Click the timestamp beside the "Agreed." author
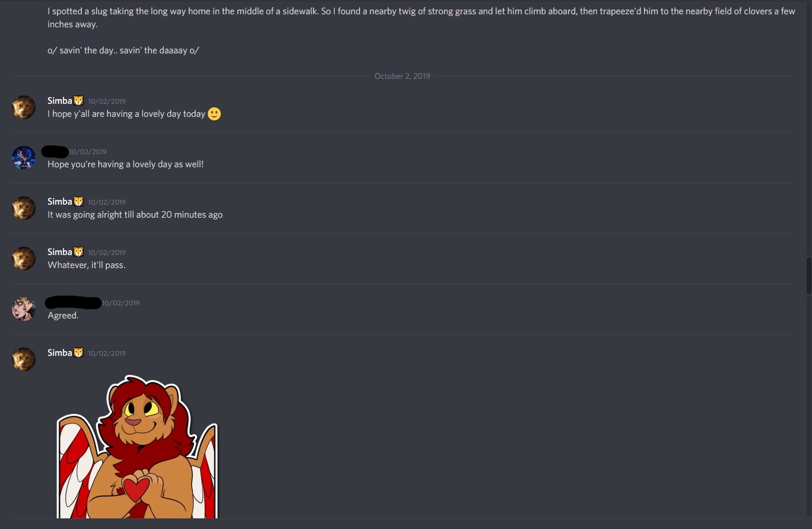 121,303
